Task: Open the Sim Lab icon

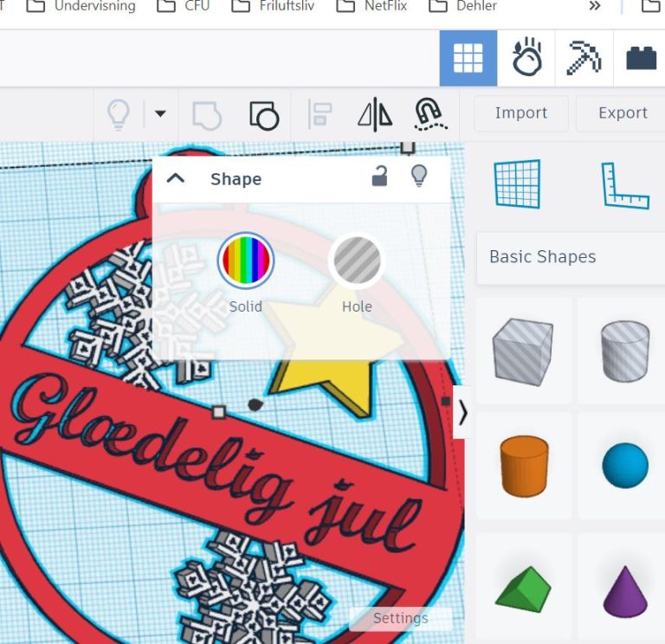Action: click(x=526, y=58)
